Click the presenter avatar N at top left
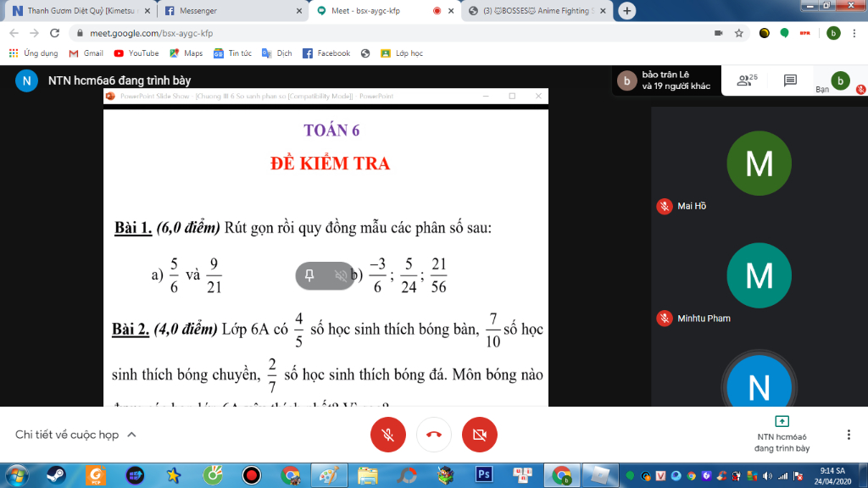 pyautogui.click(x=26, y=80)
